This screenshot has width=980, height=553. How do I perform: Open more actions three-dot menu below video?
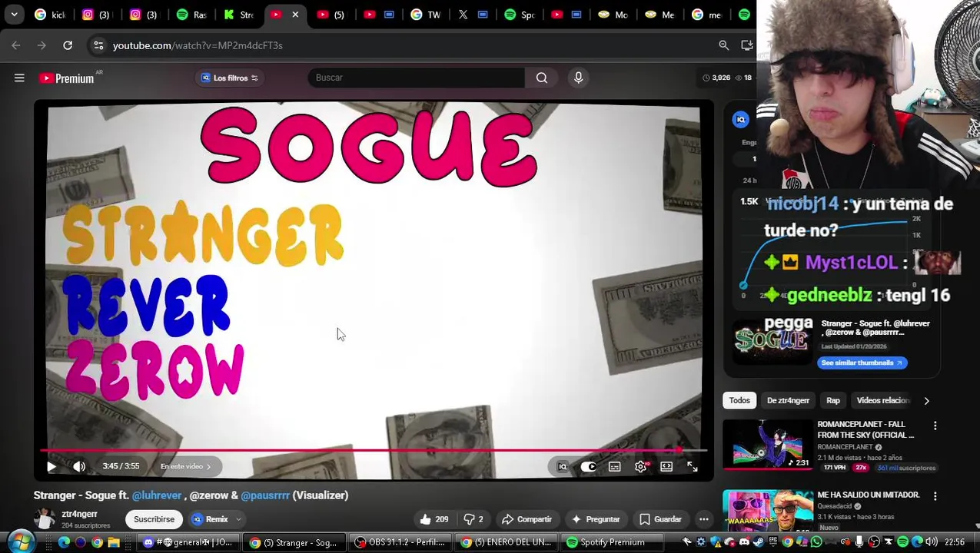tap(703, 519)
